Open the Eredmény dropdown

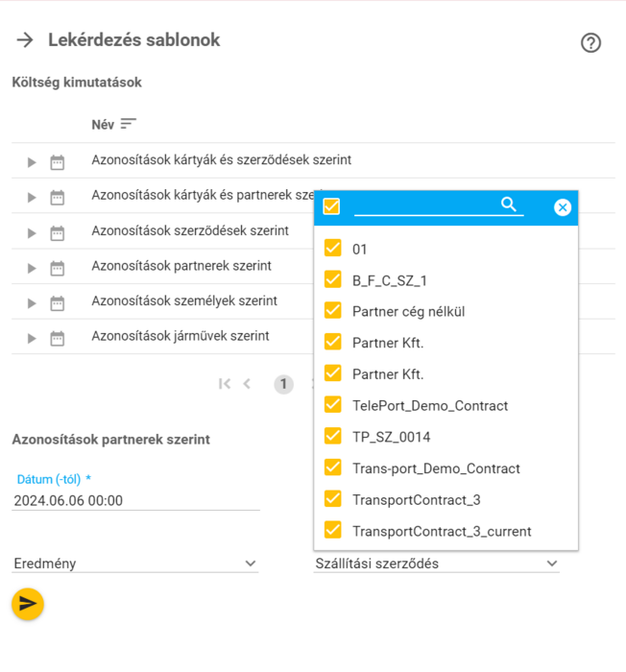(134, 564)
